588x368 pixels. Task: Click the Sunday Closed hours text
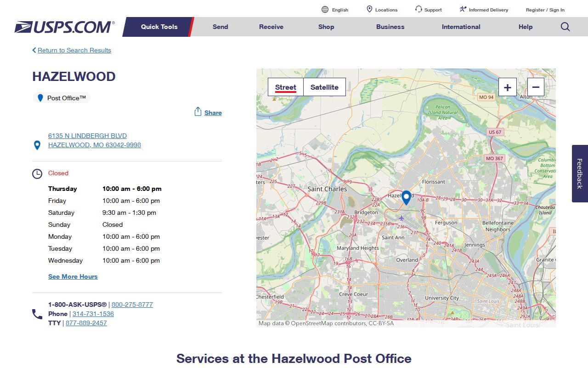[x=113, y=224]
